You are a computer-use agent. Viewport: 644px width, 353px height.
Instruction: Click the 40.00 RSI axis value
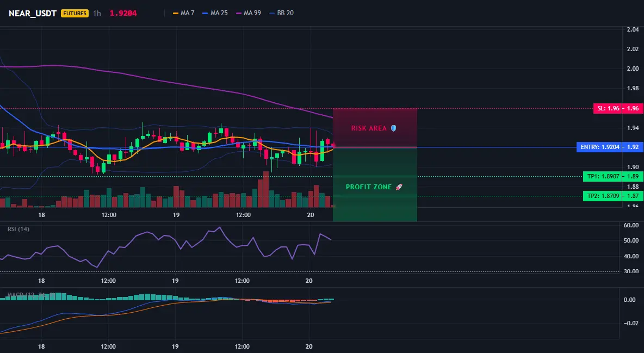pos(631,256)
